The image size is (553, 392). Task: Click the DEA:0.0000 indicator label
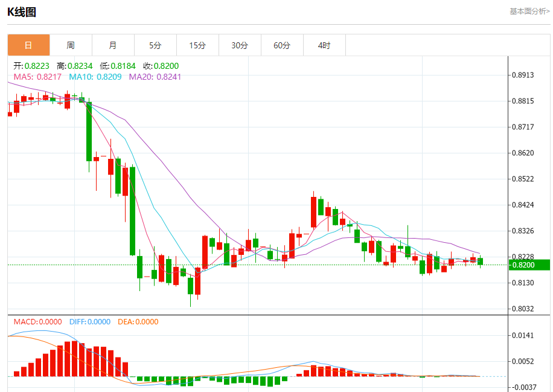[138, 322]
